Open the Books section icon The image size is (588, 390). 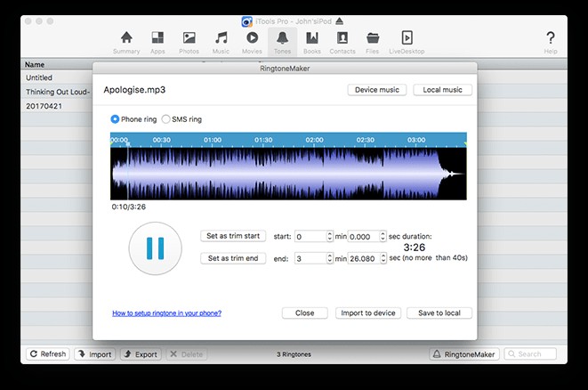[311, 41]
